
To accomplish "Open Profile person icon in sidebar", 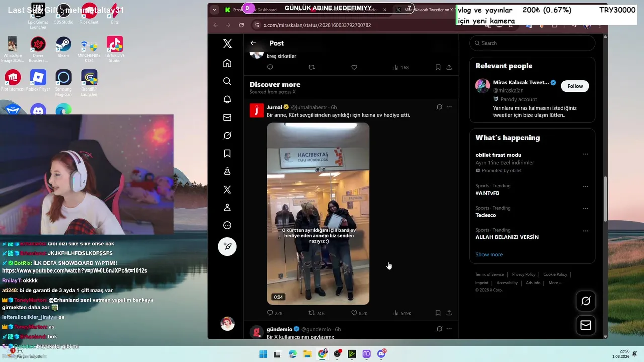I will tap(227, 207).
